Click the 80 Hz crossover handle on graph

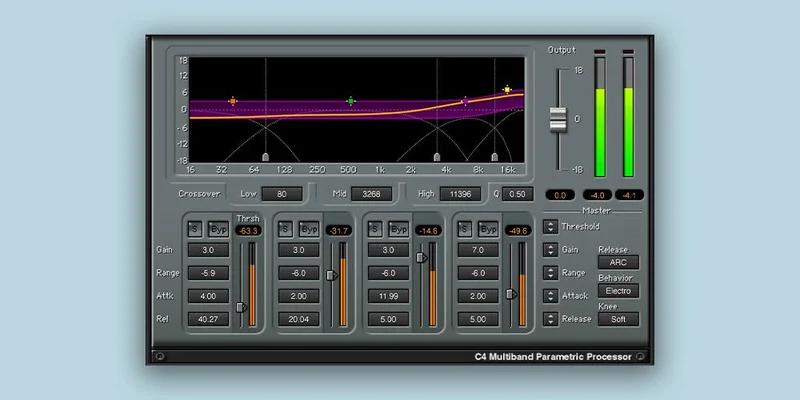265,157
